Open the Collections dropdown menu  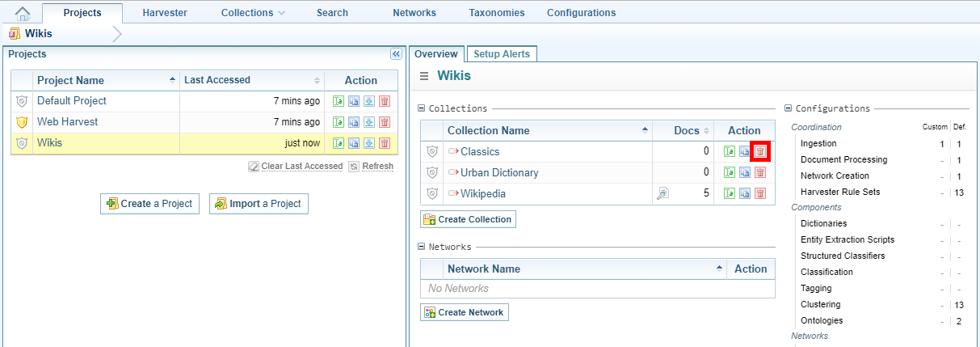pyautogui.click(x=253, y=13)
